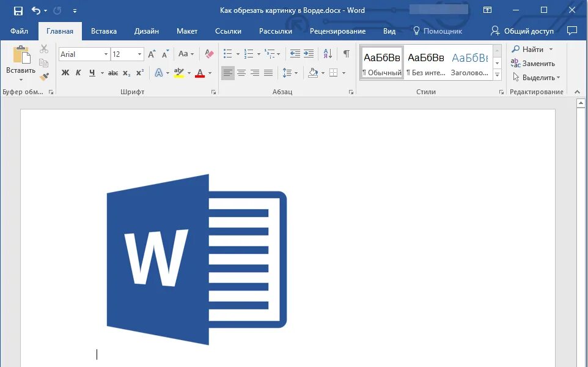
Task: Click the Общий доступ button
Action: click(522, 31)
